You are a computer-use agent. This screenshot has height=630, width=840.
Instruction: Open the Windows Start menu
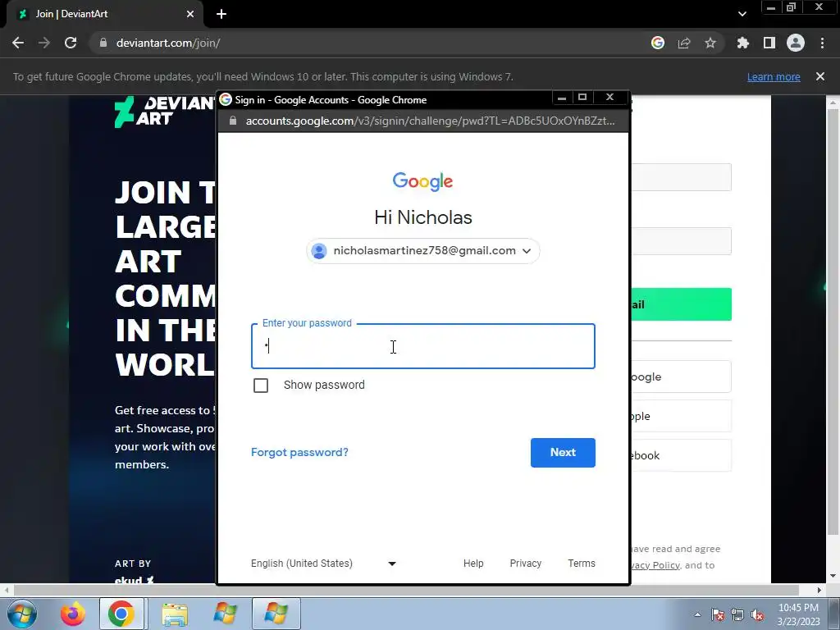click(x=22, y=614)
